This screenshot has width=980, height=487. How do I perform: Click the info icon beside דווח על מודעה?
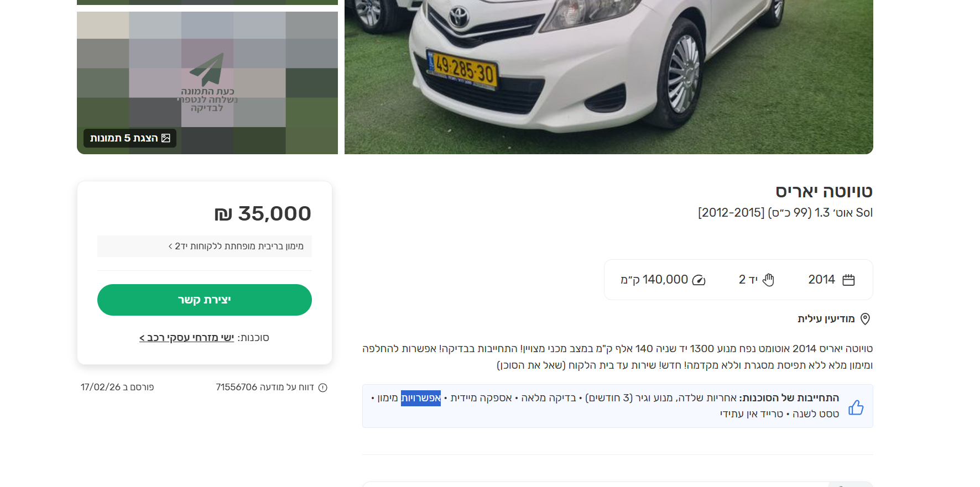(323, 387)
